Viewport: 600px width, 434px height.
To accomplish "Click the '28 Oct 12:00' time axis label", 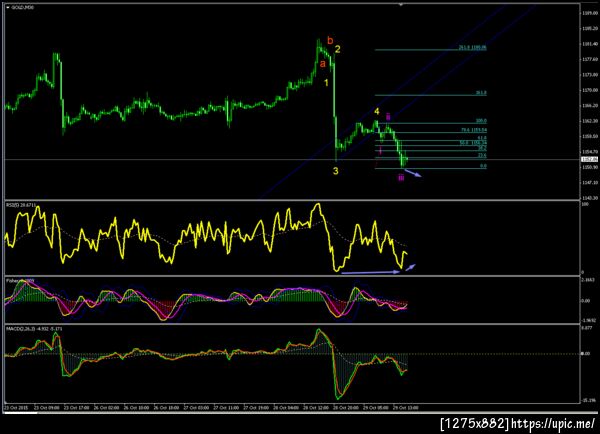I will [316, 408].
